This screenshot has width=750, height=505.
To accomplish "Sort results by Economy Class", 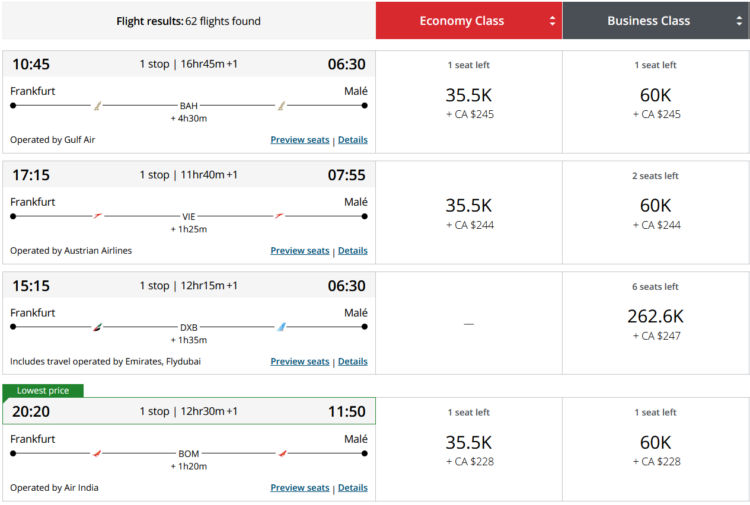I will [x=469, y=21].
